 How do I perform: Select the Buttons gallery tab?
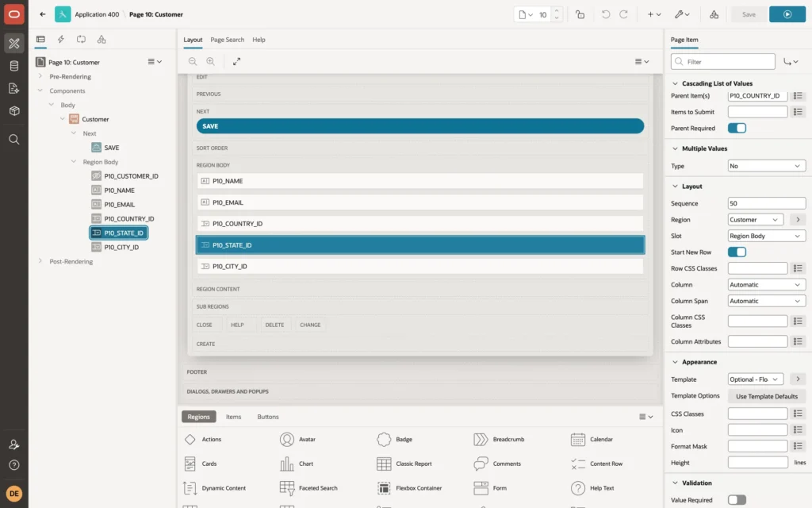click(268, 417)
